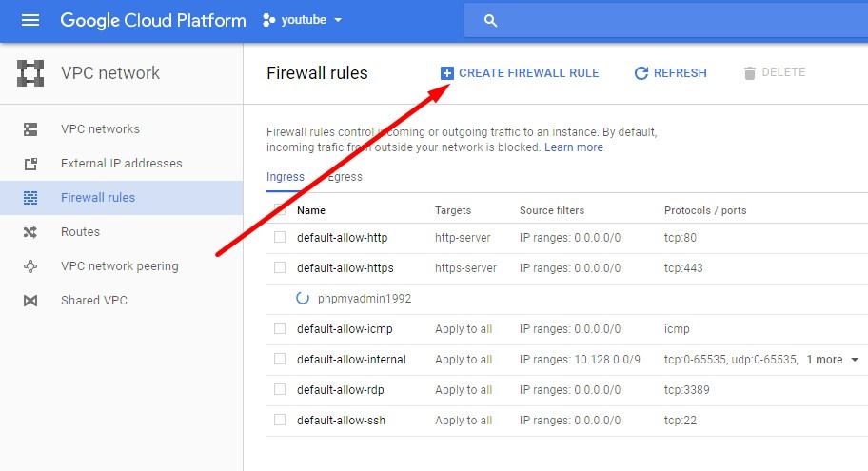Tick the checkbox for default-allow-icmp

[280, 329]
